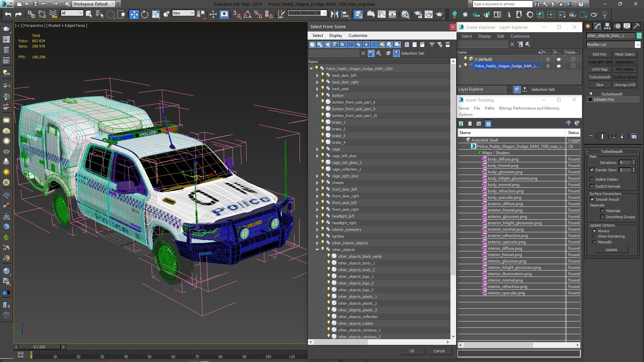The width and height of the screenshot is (644, 362).
Task: Click Save File in quick access toolbar
Action: tap(35, 4)
